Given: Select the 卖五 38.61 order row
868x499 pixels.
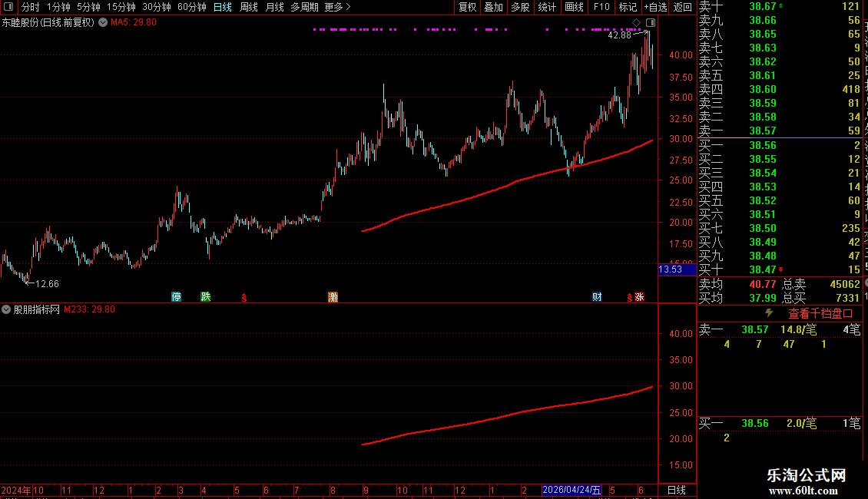Looking at the screenshot, I should [x=780, y=76].
